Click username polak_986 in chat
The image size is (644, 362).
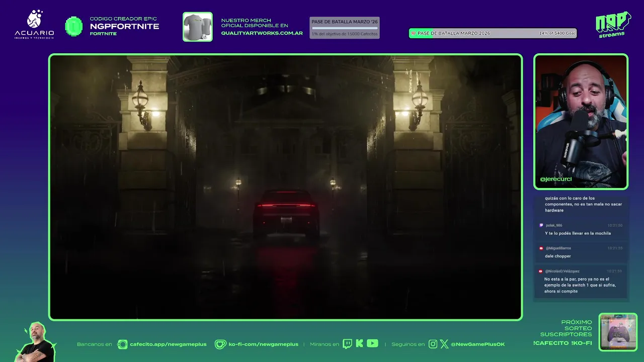[554, 225]
